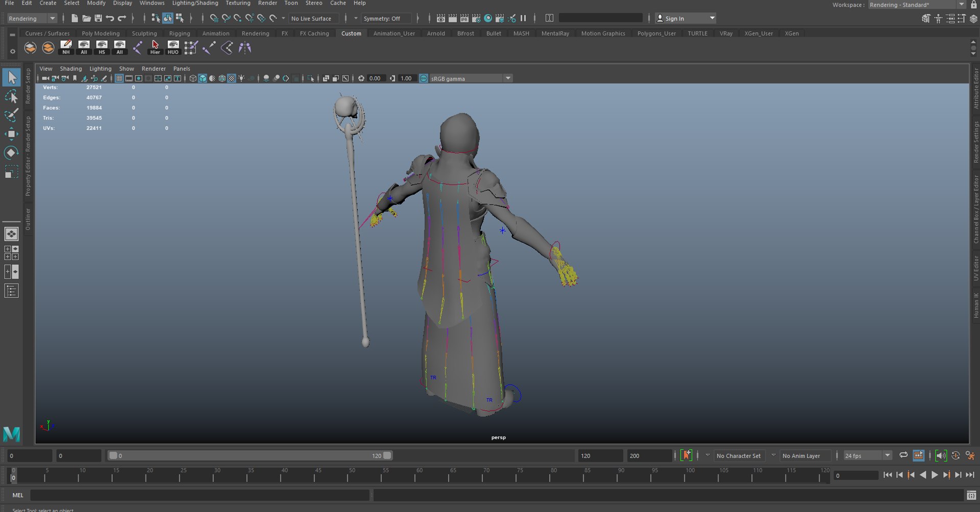980x512 pixels.
Task: Toggle use all lights in viewport
Action: (x=241, y=79)
